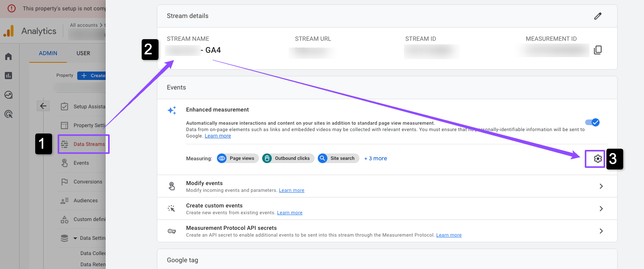Click the Audiences people icon
Image resolution: width=644 pixels, height=269 pixels.
(x=64, y=201)
